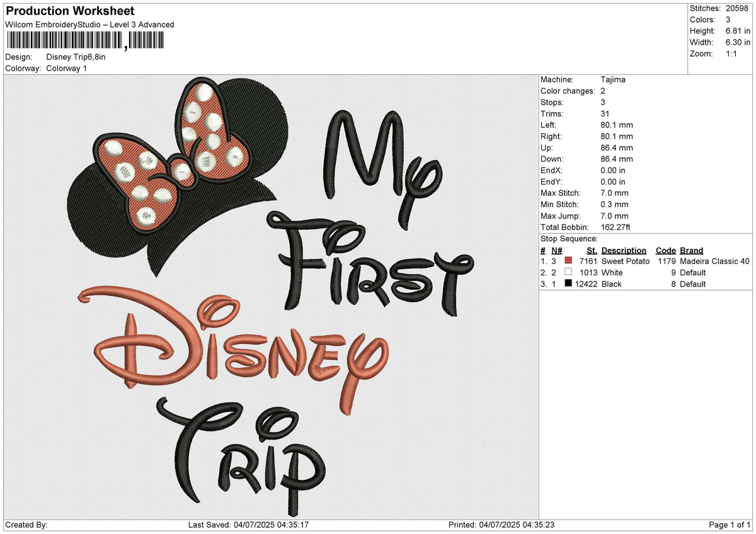Select "Page 1 of 1" in footer

730,525
